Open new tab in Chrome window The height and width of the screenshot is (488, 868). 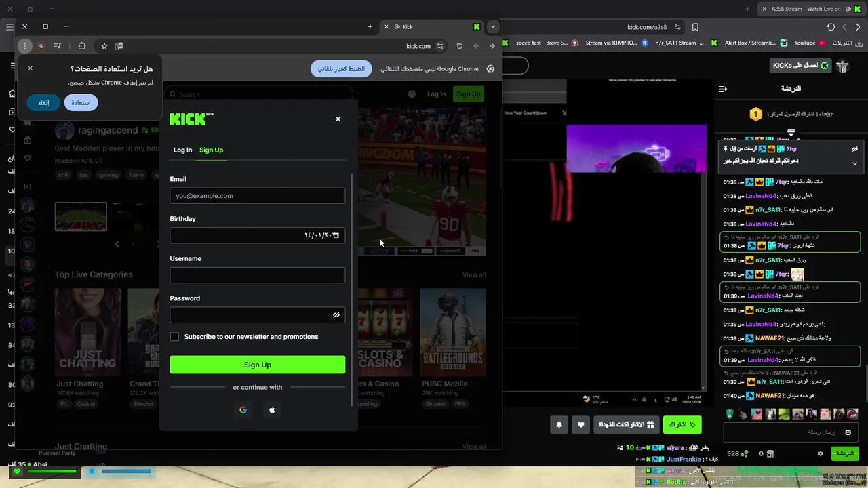370,26
